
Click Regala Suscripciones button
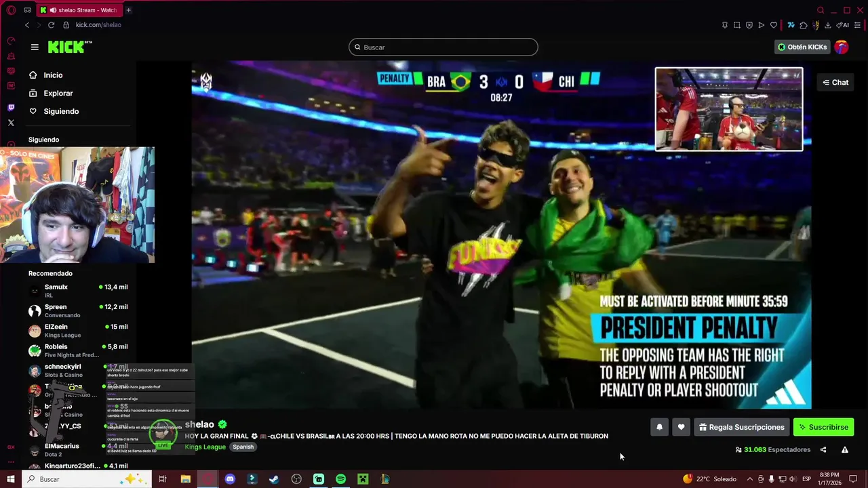click(742, 427)
